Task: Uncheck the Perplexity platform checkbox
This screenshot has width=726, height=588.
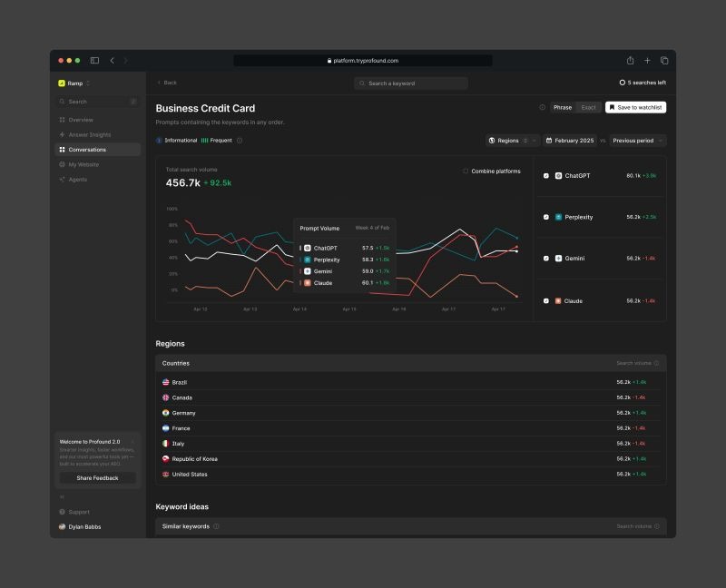Action: click(546, 217)
